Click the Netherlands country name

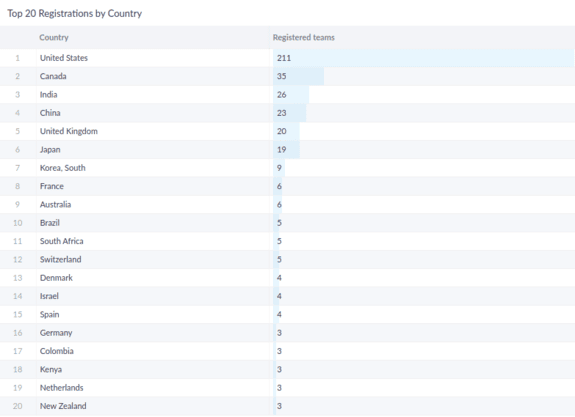tap(62, 388)
